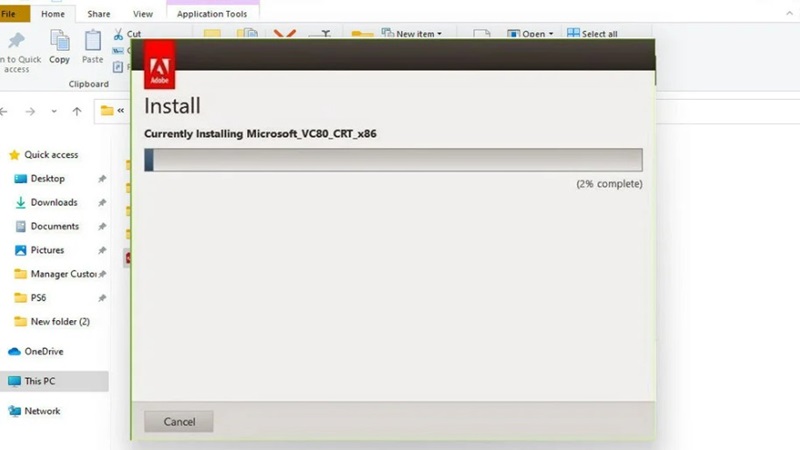Click the Copy icon in Clipboard group
The height and width of the screenshot is (450, 800).
(60, 42)
